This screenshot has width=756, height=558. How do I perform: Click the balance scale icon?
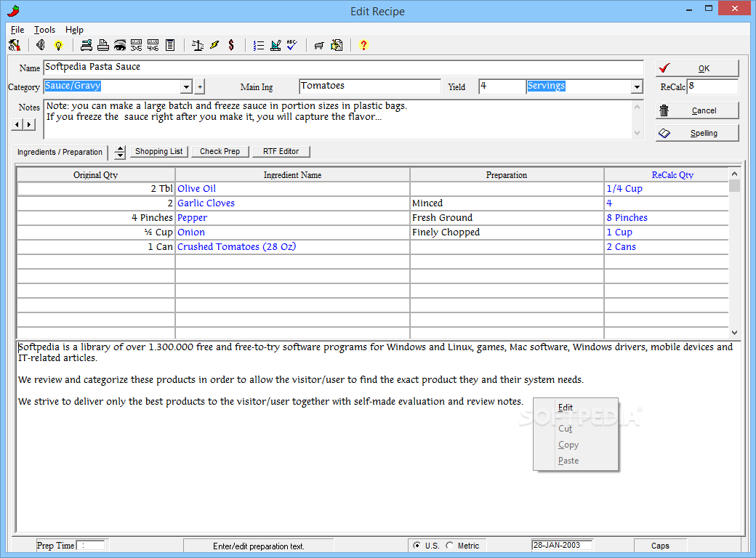pos(198,45)
